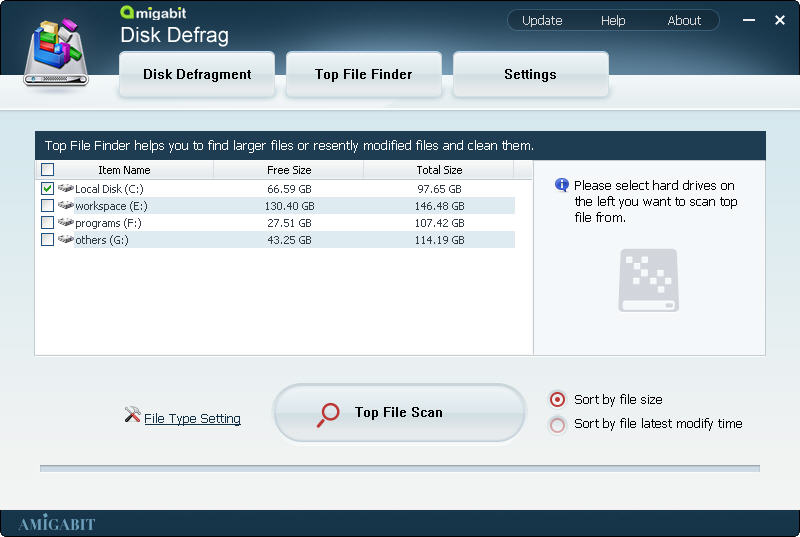Start the Top File Scan
The width and height of the screenshot is (800, 537).
399,413
